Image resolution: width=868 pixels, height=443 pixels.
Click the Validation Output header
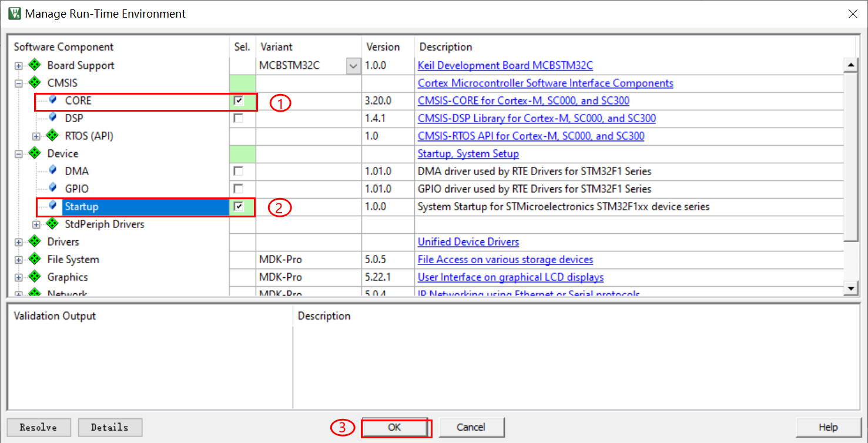pyautogui.click(x=55, y=316)
